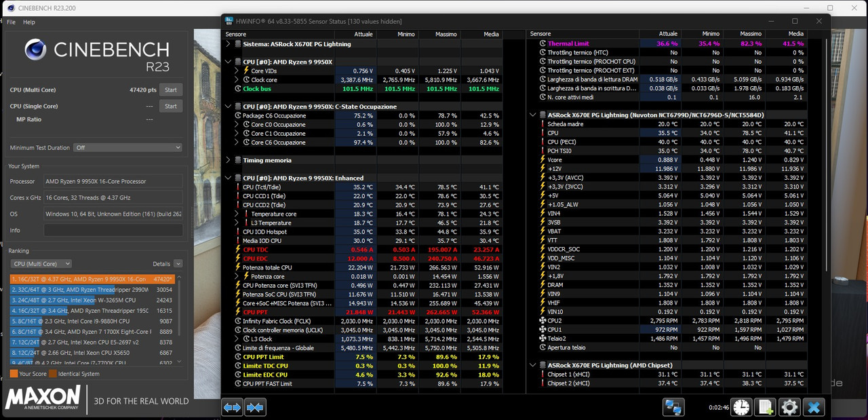Expand the Core C0 Occupazione row
Viewport: 868px width, 420px height.
point(237,124)
